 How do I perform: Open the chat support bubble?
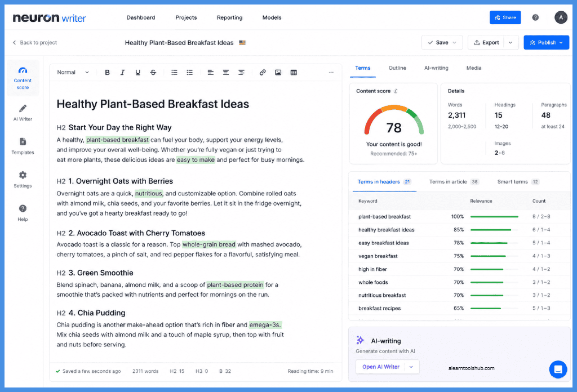click(x=558, y=369)
